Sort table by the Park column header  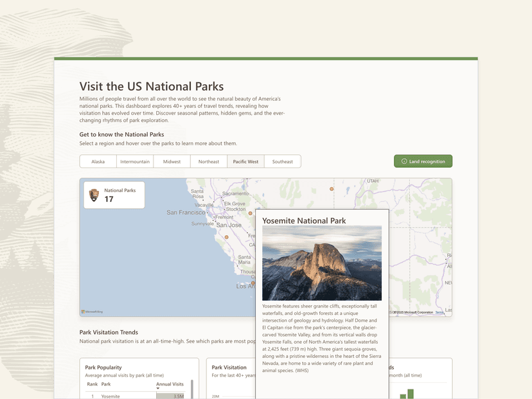click(106, 384)
